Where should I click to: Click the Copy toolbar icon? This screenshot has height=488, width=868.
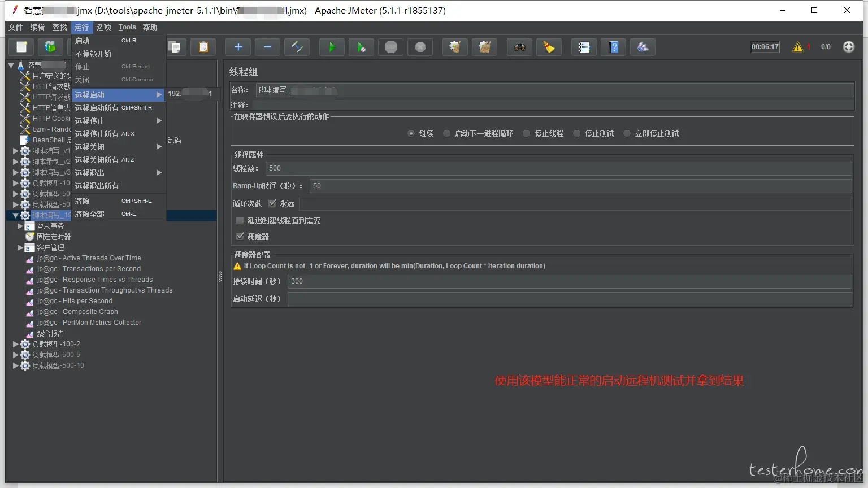click(x=175, y=47)
